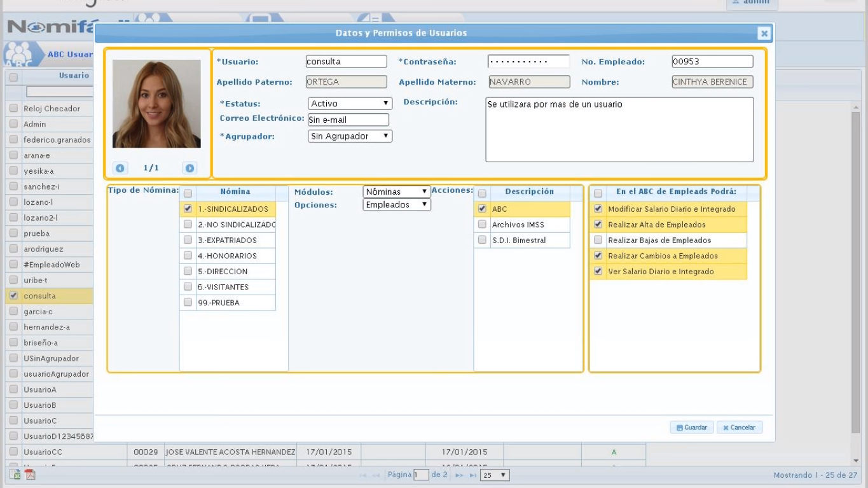
Task: Click the user list vertical scrollbar
Action: pos(855,267)
